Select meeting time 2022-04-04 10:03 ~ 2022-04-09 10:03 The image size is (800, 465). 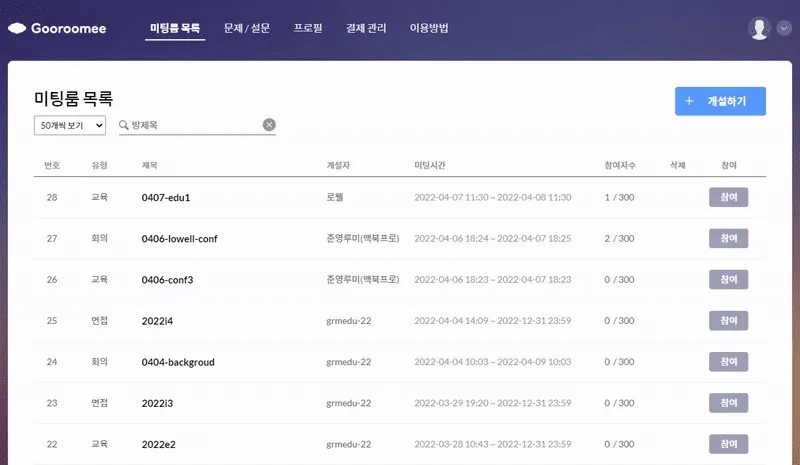(493, 362)
